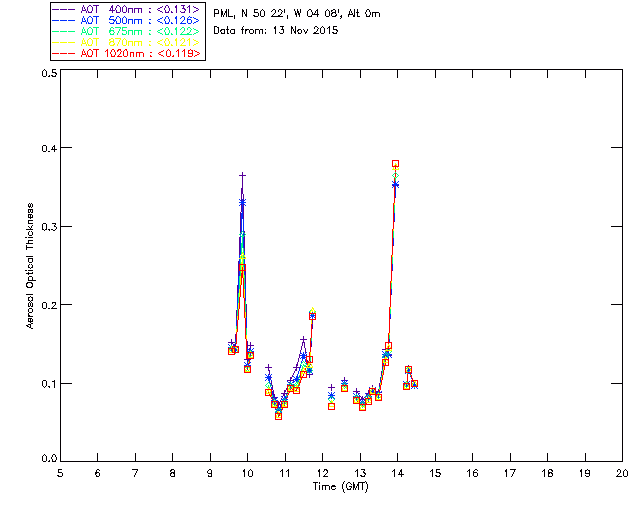Click the lowest red square marker near 10.8h
Viewport: 640px width, 512px height.
click(278, 416)
